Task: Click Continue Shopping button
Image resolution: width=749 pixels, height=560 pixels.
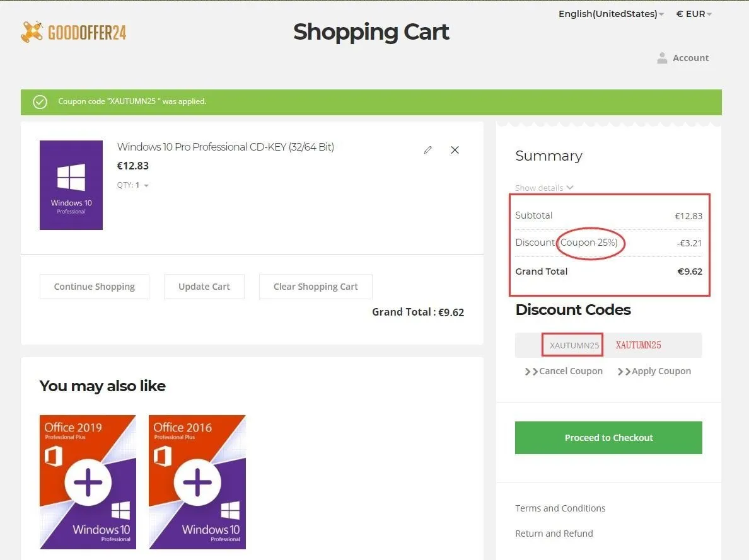Action: tap(95, 287)
